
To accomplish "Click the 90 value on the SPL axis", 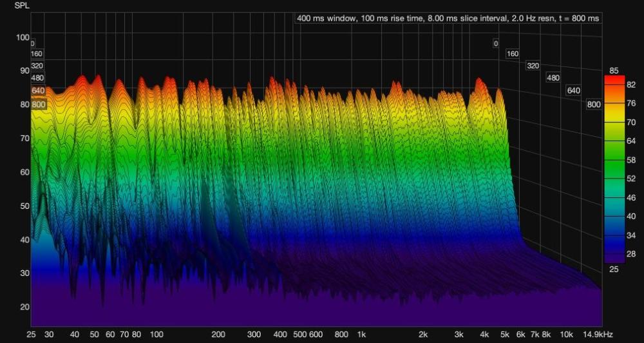I will click(x=25, y=71).
